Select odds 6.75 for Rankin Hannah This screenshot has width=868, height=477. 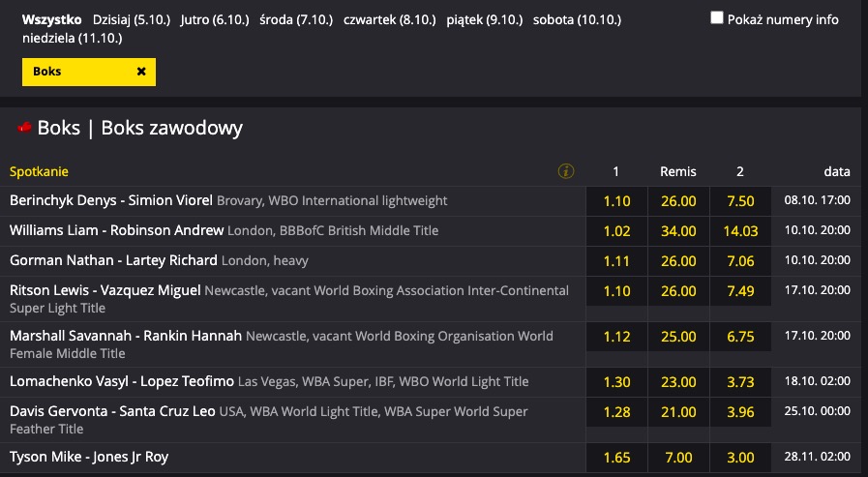(x=740, y=337)
